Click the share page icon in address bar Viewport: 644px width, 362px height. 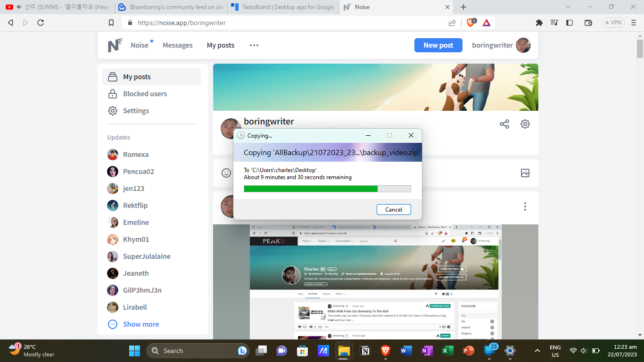pos(452,23)
